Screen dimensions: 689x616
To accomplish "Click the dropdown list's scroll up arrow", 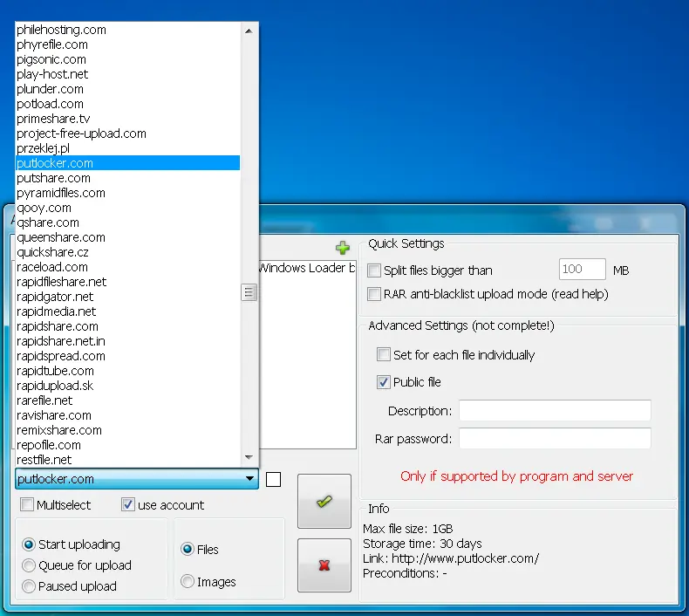I will click(249, 31).
